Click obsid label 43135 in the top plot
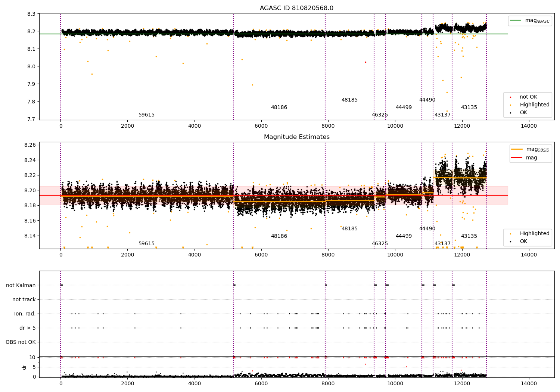This screenshot has height=392, width=560. (x=469, y=107)
